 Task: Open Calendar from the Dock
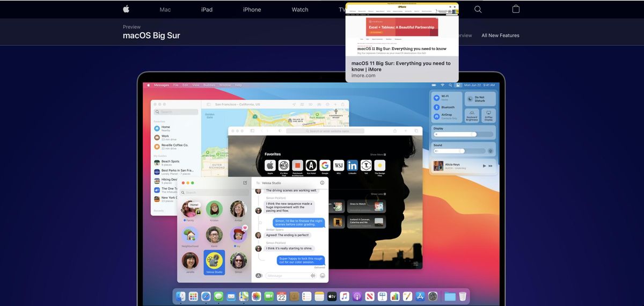tap(282, 296)
